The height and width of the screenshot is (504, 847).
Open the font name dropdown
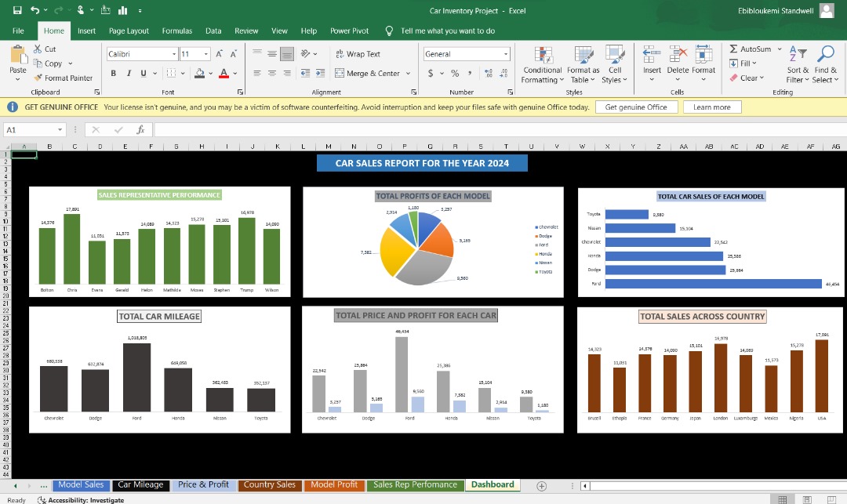coord(174,54)
